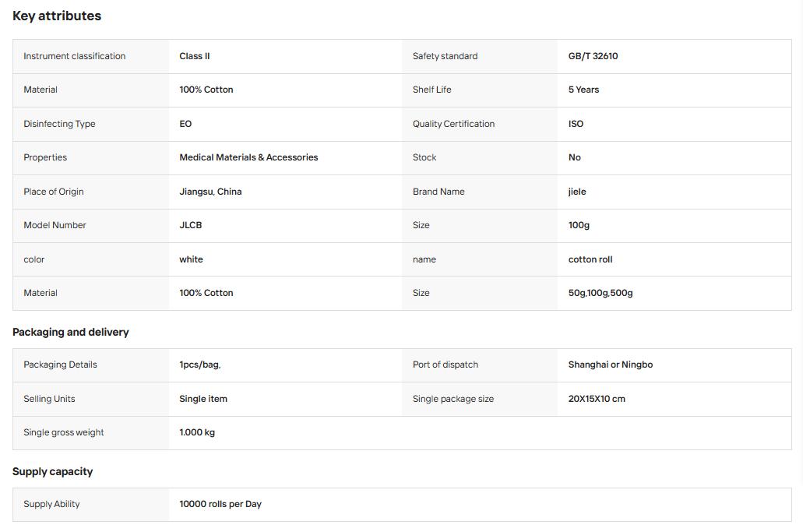Select the 20X15X10 cm package size
803x532 pixels.
(x=597, y=399)
